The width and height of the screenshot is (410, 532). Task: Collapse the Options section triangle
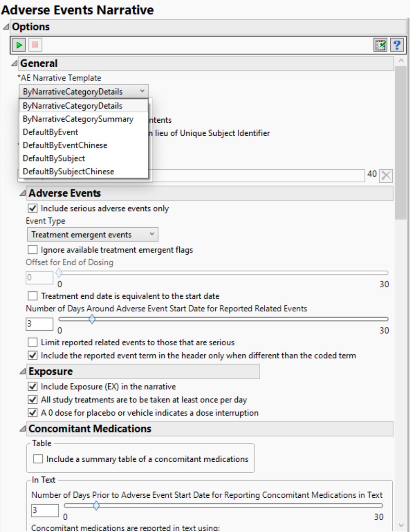[x=6, y=27]
